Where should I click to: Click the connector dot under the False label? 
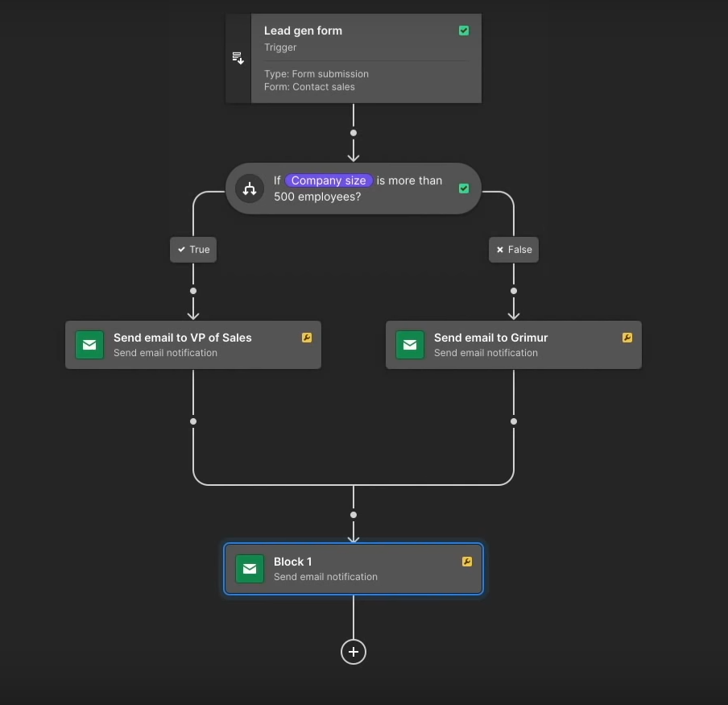(514, 291)
